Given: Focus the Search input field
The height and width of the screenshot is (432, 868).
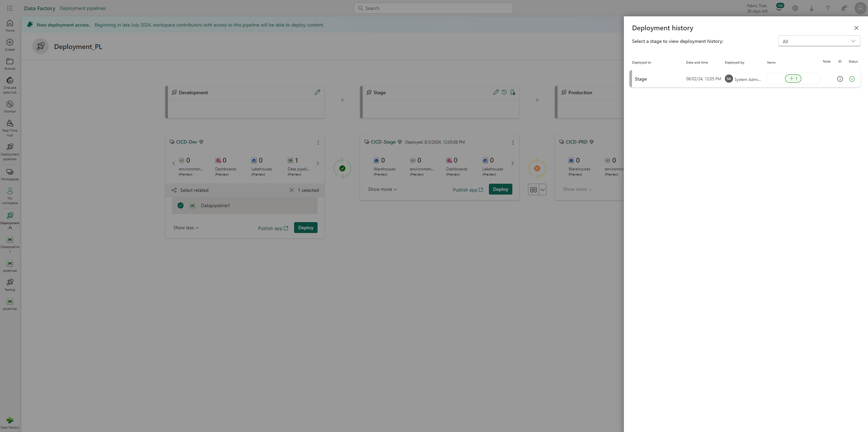Looking at the screenshot, I should (x=433, y=8).
